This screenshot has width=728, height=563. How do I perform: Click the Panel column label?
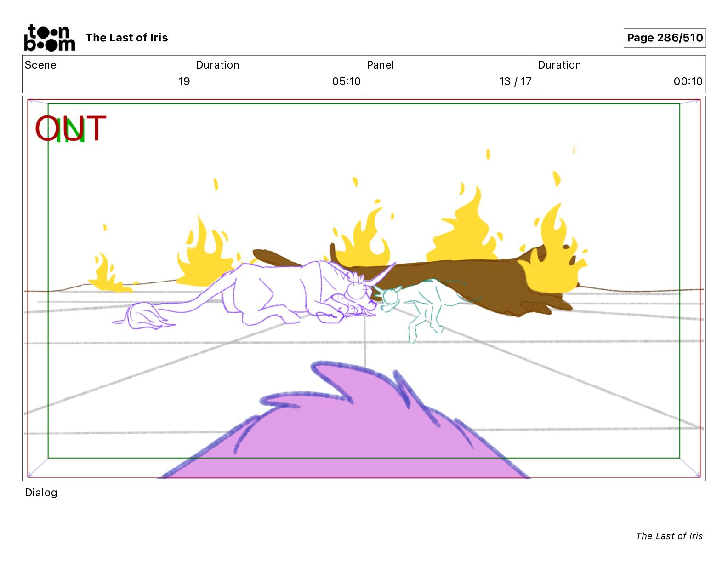(x=380, y=65)
